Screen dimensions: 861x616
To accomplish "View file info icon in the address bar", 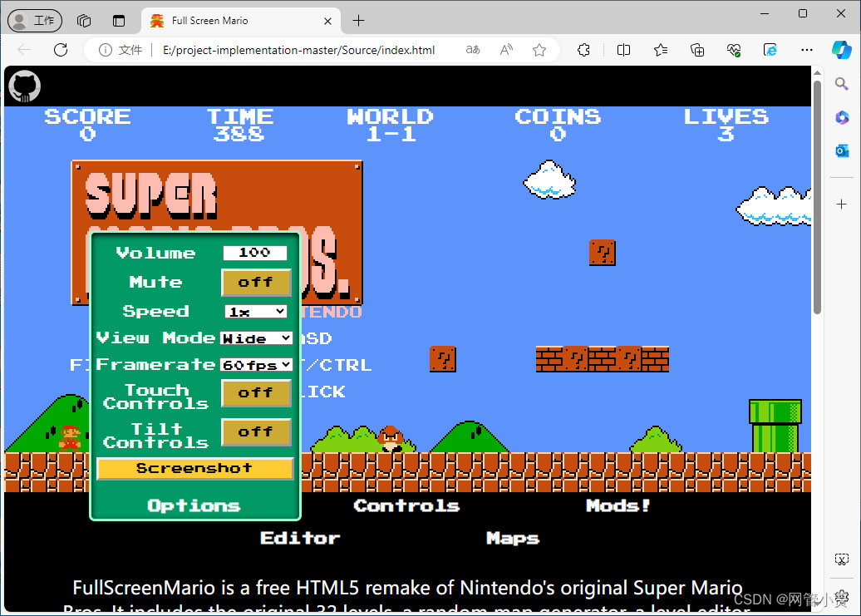I will coord(105,50).
